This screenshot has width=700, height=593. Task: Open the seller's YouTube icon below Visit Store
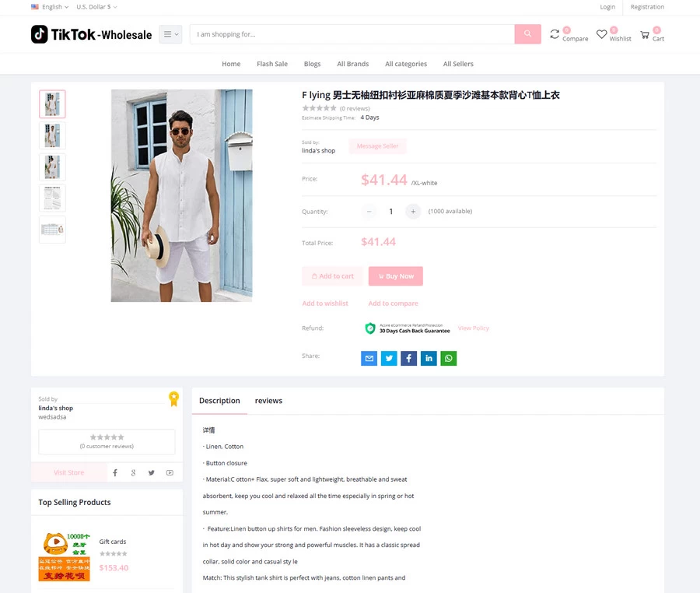(x=170, y=472)
